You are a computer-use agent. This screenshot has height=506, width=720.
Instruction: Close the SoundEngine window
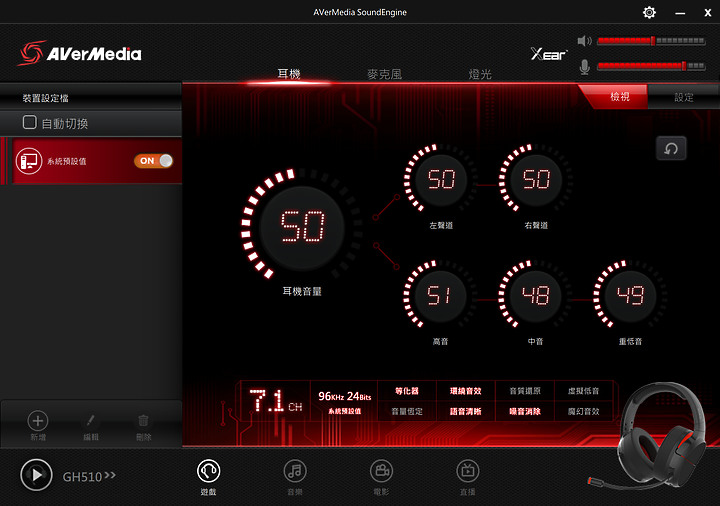708,13
